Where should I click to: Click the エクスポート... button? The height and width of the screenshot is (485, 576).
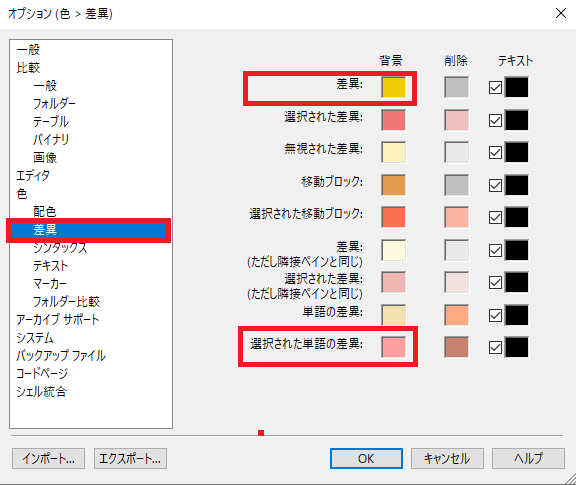pyautogui.click(x=130, y=459)
